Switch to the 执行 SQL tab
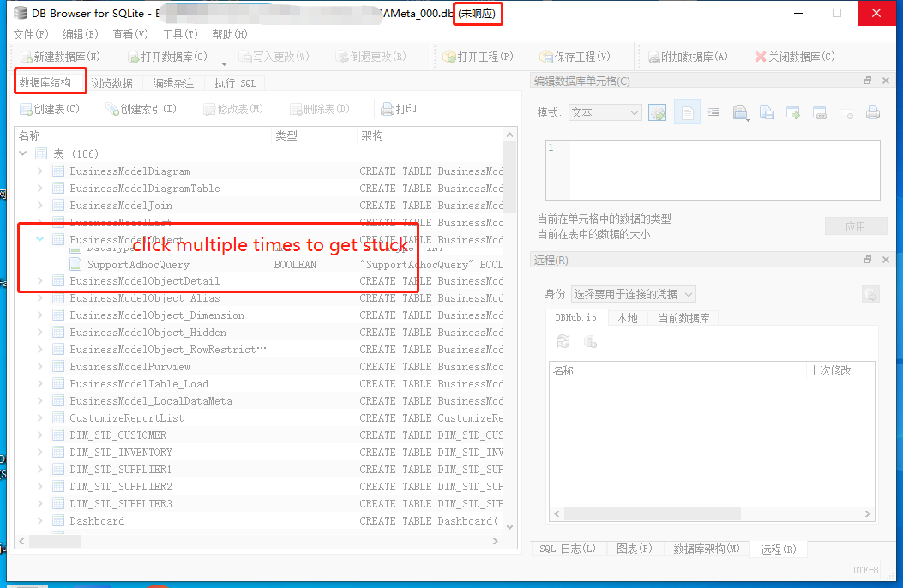Image resolution: width=903 pixels, height=588 pixels. pyautogui.click(x=236, y=83)
